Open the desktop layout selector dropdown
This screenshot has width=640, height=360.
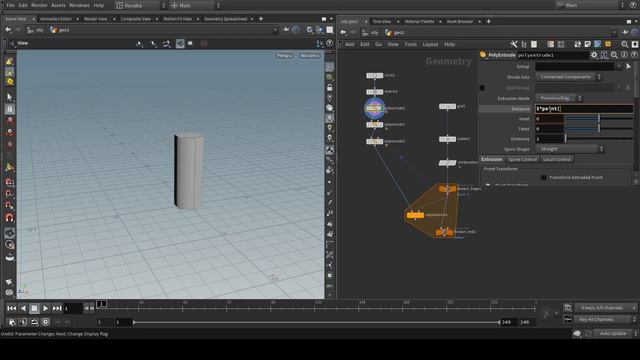pos(140,5)
